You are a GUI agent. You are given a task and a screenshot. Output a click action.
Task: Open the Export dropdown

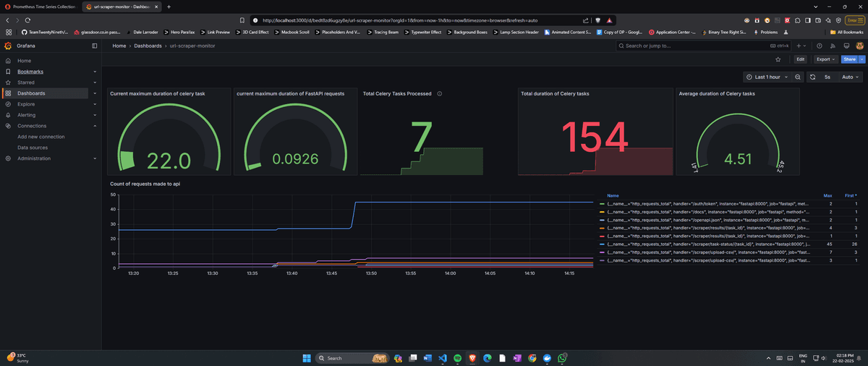825,59
